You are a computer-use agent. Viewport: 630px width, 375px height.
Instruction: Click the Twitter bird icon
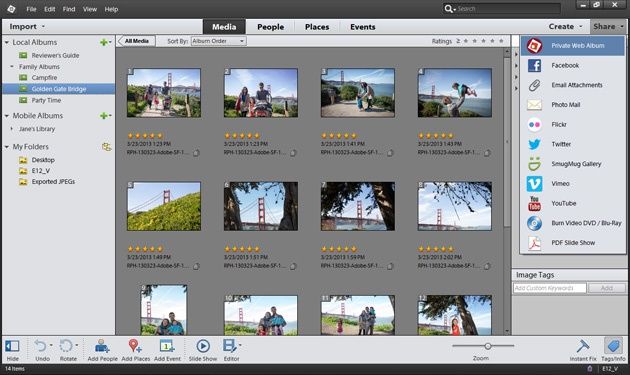(x=534, y=144)
